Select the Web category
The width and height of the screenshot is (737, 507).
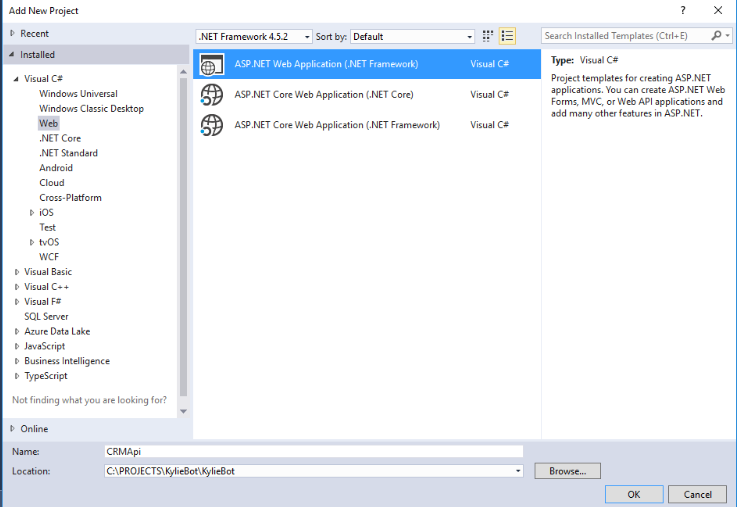(48, 124)
